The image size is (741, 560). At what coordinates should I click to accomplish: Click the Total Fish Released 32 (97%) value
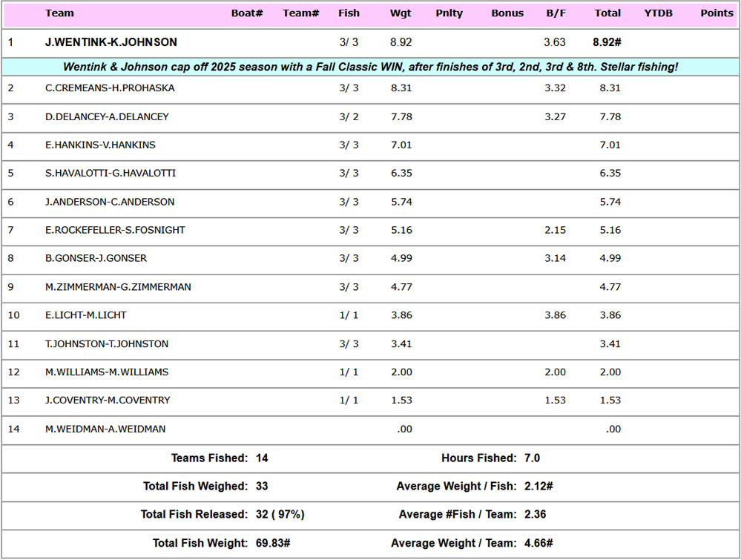click(280, 514)
